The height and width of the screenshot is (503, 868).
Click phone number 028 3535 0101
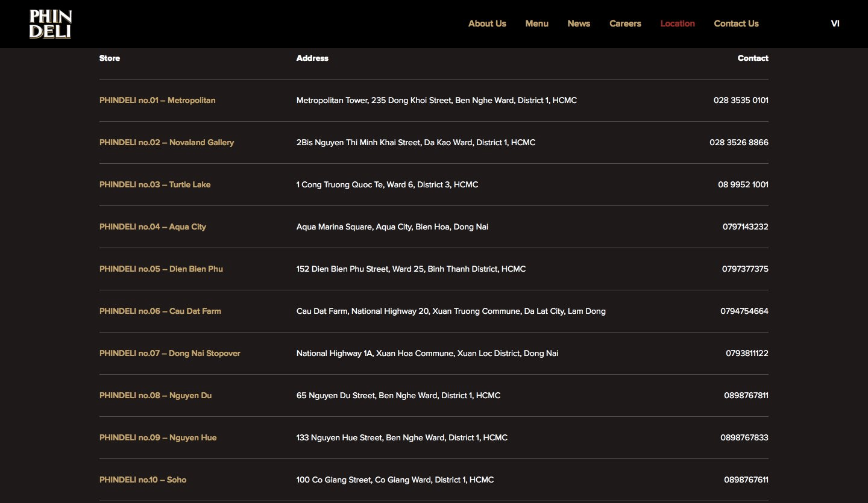pyautogui.click(x=740, y=101)
